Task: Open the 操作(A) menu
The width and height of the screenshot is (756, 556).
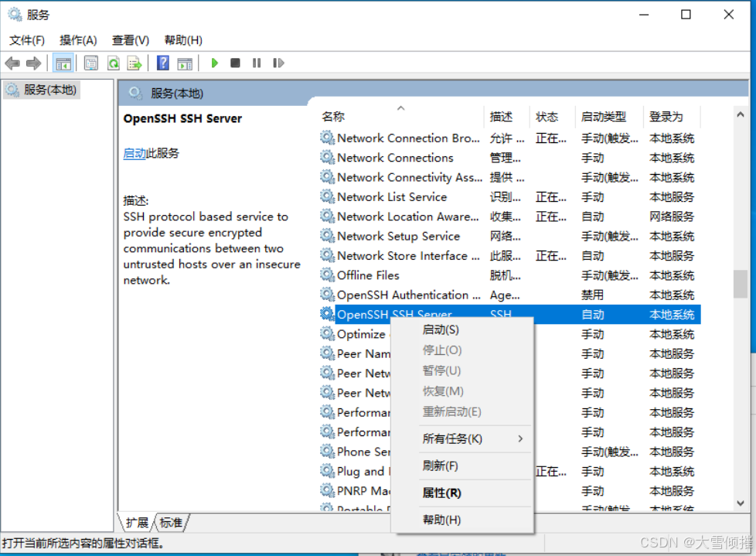Action: tap(78, 40)
